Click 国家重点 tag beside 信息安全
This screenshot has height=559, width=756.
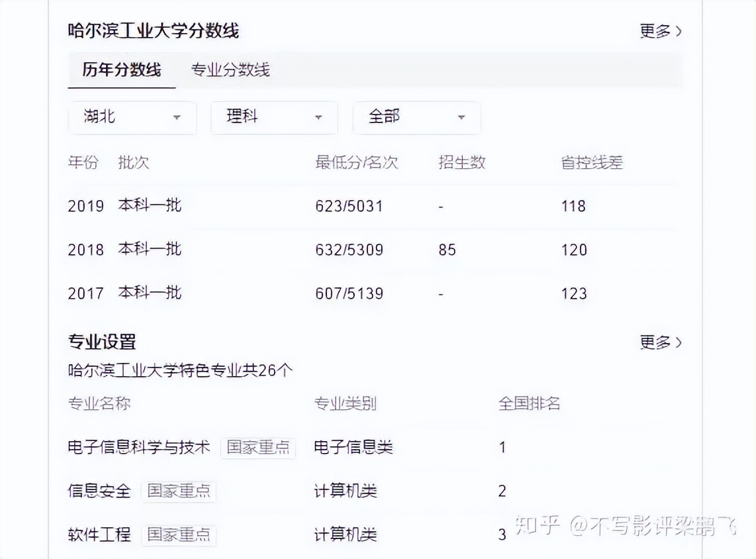click(x=178, y=491)
